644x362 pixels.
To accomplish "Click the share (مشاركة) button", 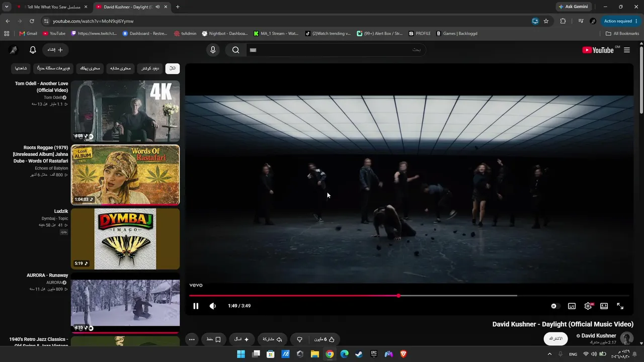I will (x=272, y=339).
